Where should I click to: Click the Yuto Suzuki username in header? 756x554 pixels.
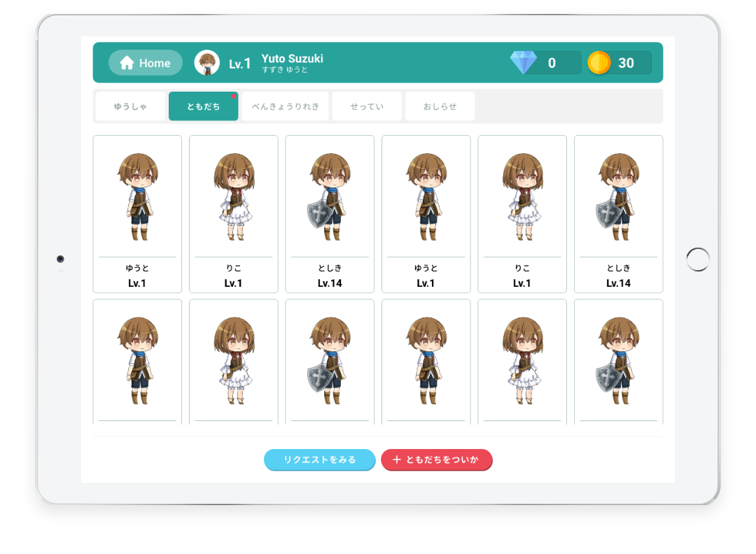coord(292,59)
